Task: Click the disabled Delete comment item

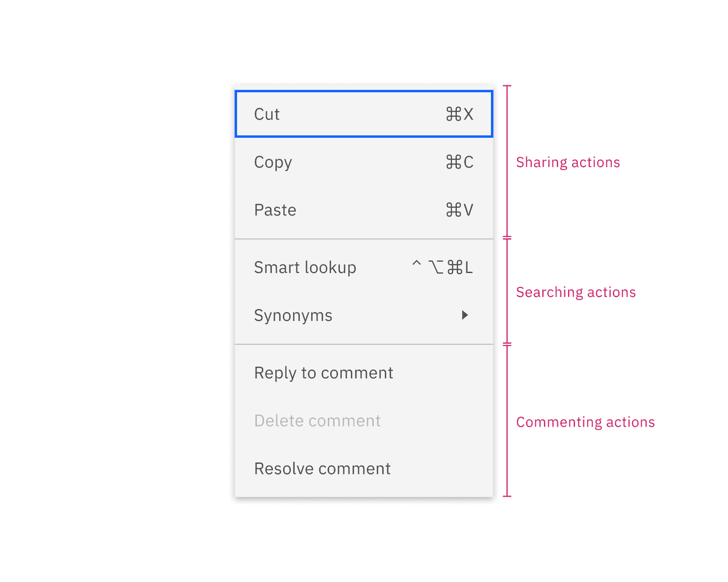Action: [x=317, y=421]
